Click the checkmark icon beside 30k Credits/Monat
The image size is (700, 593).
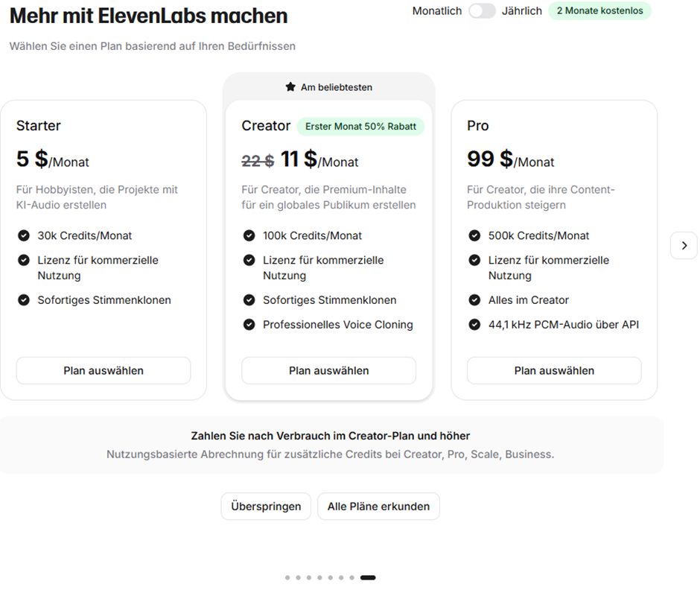click(24, 235)
